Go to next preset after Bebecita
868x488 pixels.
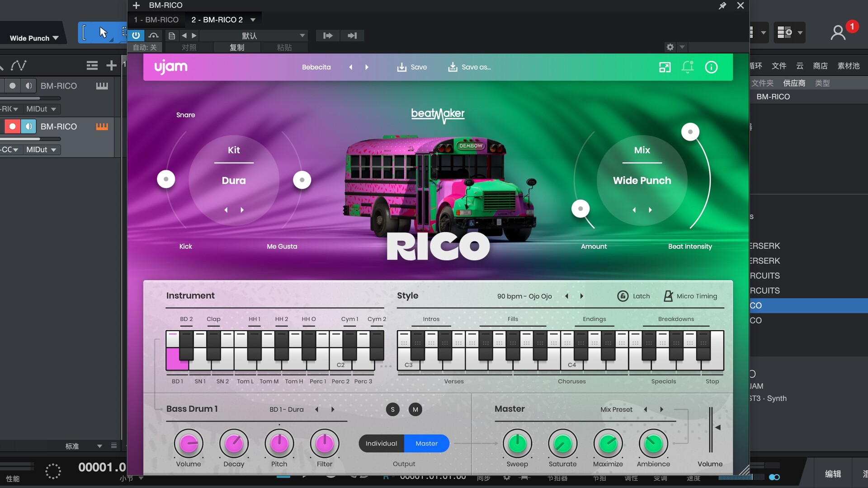coord(367,67)
